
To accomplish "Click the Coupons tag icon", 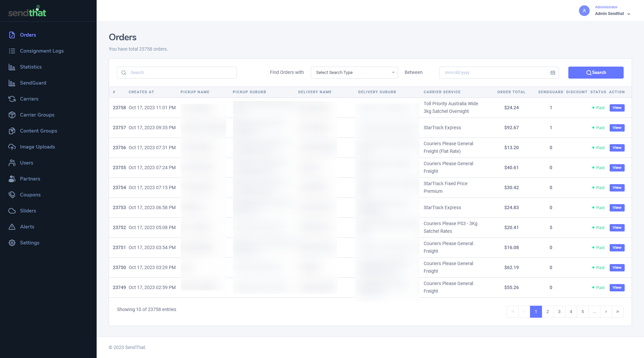I will click(x=12, y=195).
